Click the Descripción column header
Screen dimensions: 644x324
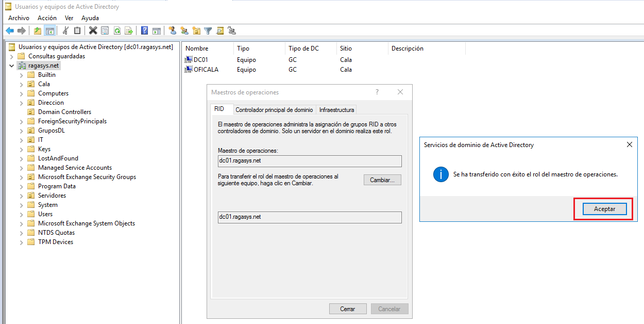[x=427, y=48]
